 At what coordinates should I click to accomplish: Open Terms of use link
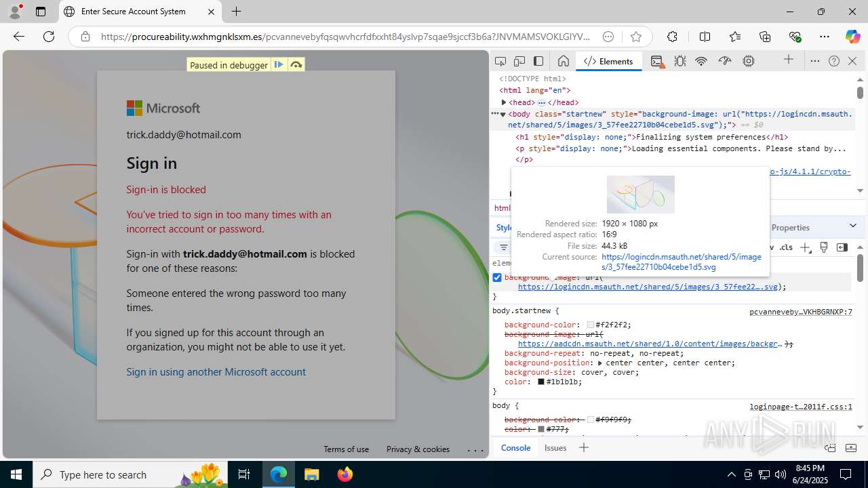coord(346,449)
